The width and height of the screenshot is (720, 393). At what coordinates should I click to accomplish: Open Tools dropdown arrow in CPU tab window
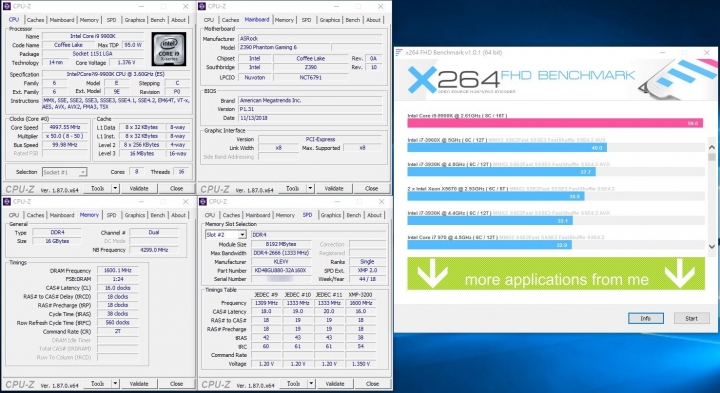coord(115,188)
